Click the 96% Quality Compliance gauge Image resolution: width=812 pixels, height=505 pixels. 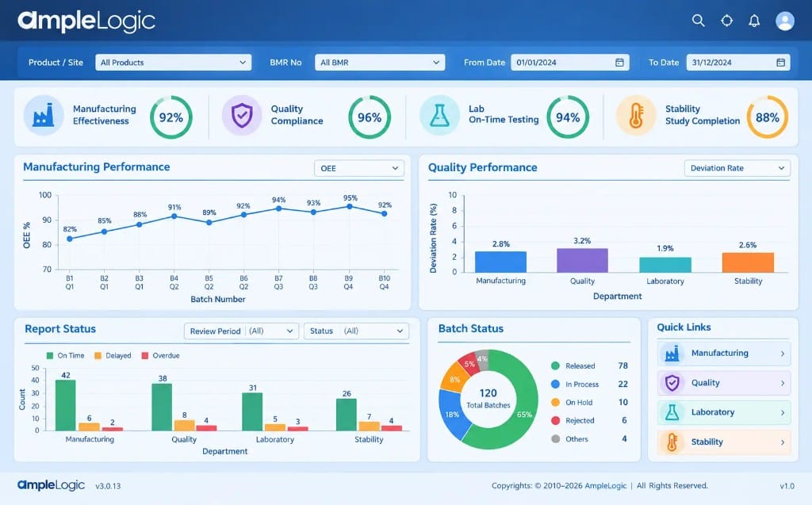pos(370,117)
